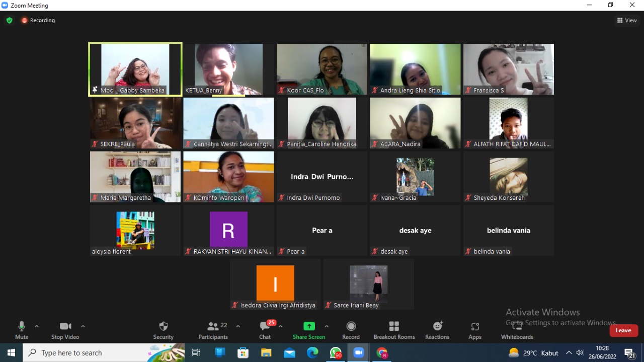Select Isedora Cilvia tile with orange I avatar
Viewport: 644px width, 362px height.
point(275,284)
